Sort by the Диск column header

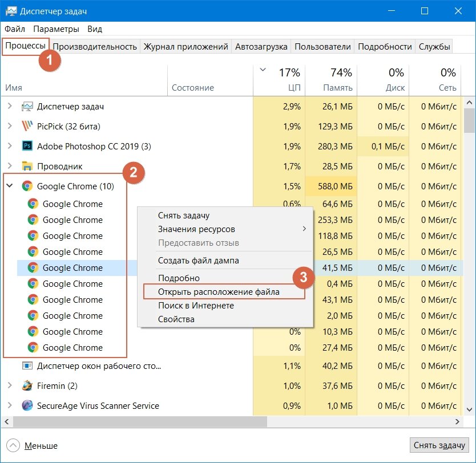coord(383,80)
